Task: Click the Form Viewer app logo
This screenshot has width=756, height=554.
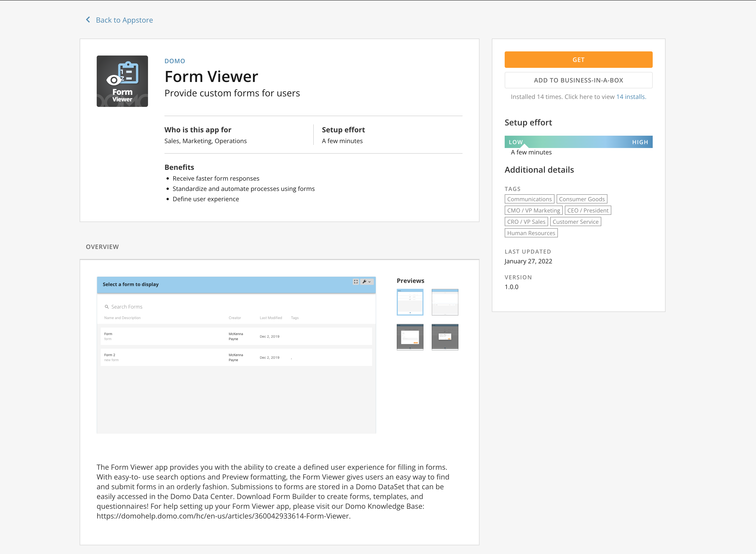Action: point(122,81)
